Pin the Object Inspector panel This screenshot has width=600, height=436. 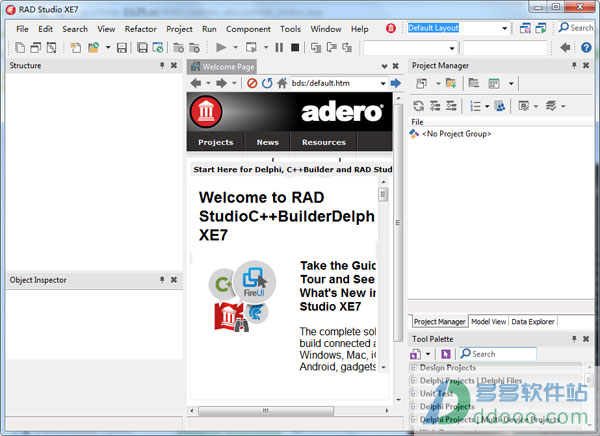(162, 280)
